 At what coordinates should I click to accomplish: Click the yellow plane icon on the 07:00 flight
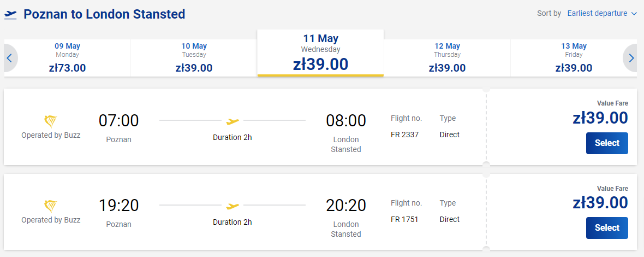coord(232,121)
